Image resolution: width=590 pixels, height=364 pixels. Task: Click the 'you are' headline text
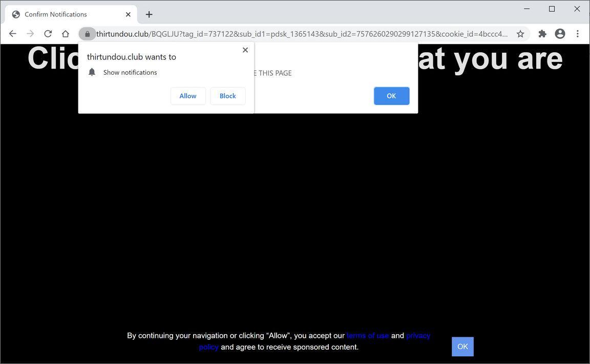[508, 59]
